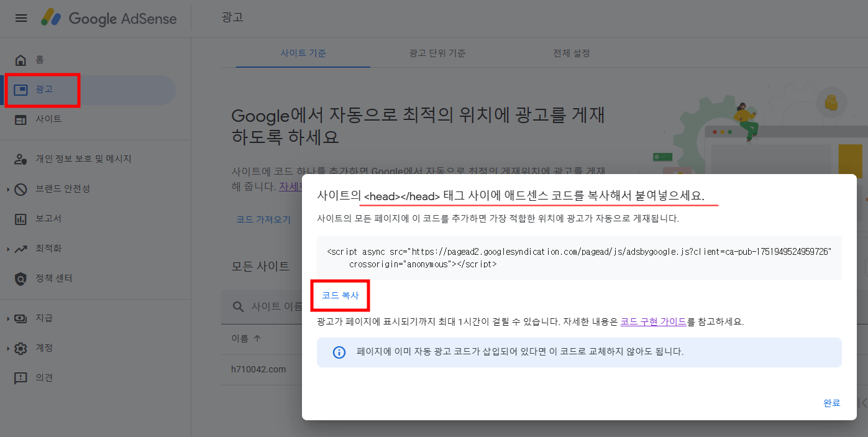
Task: Click the 코드 복사 button
Action: tap(340, 296)
